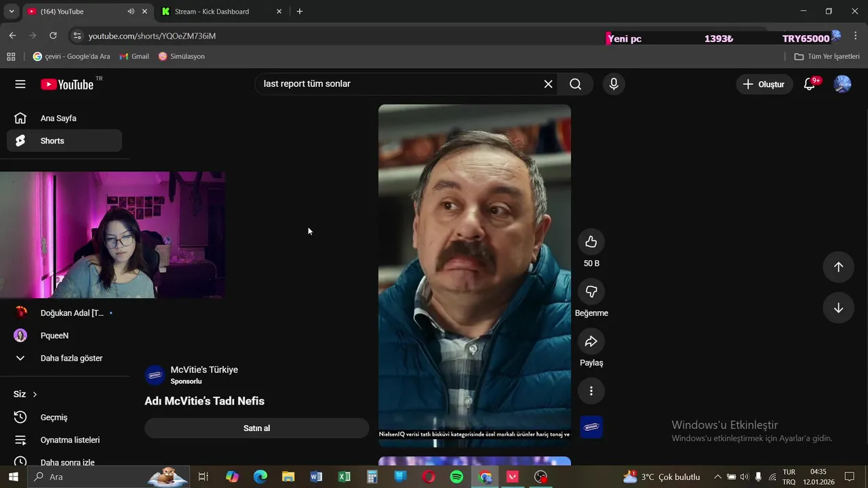This screenshot has height=488, width=868.
Task: Mute the YouTube tab audio
Action: (x=130, y=12)
